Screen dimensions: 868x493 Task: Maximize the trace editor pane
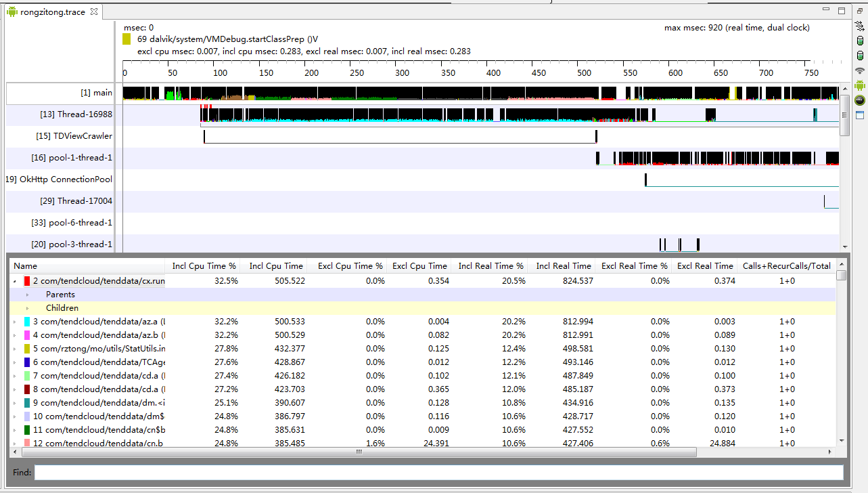(x=842, y=11)
